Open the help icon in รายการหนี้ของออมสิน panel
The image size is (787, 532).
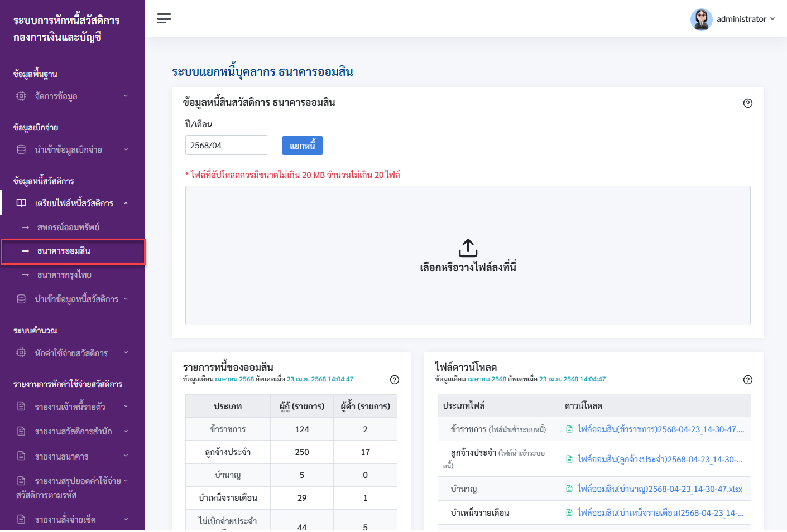tap(395, 380)
